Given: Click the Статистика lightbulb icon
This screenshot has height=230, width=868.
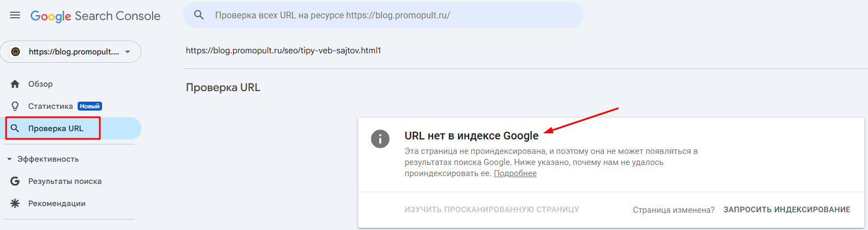Looking at the screenshot, I should pyautogui.click(x=15, y=106).
